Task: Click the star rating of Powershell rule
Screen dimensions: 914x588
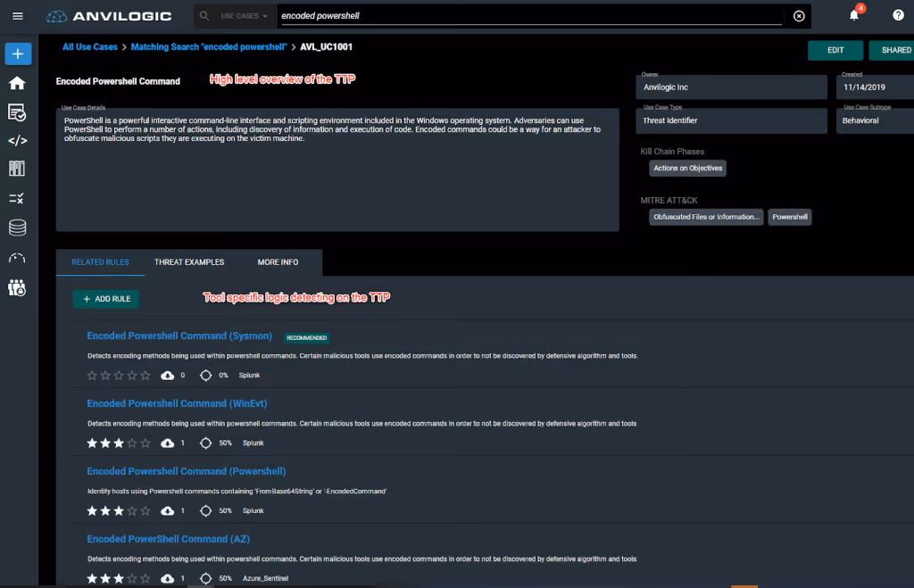Action: [x=119, y=510]
